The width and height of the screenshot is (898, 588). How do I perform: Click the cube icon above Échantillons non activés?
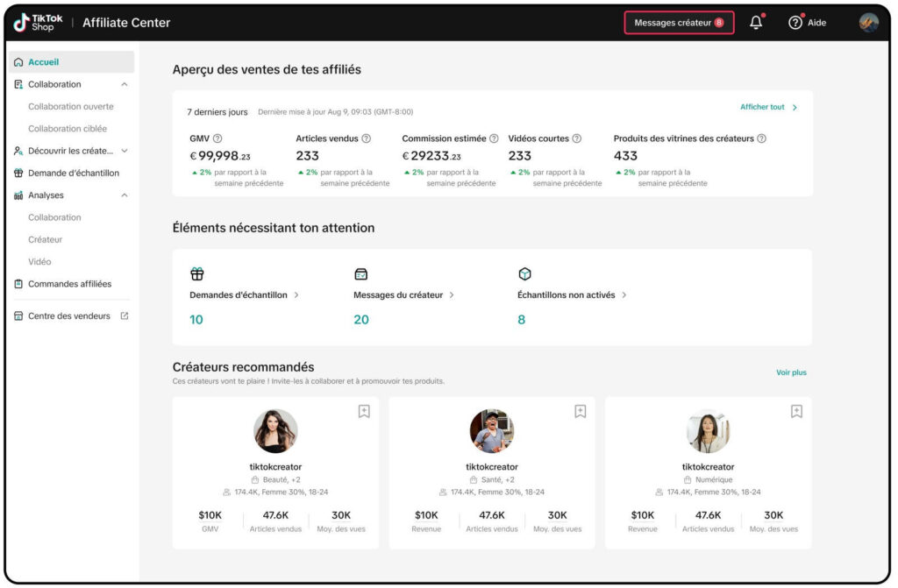point(524,274)
